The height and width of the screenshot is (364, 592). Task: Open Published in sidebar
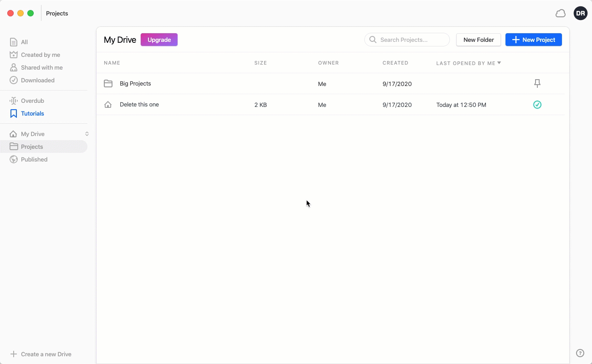(28, 159)
